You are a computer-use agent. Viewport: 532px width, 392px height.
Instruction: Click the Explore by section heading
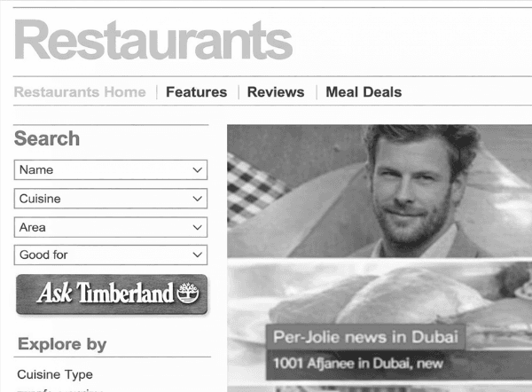pyautogui.click(x=62, y=344)
